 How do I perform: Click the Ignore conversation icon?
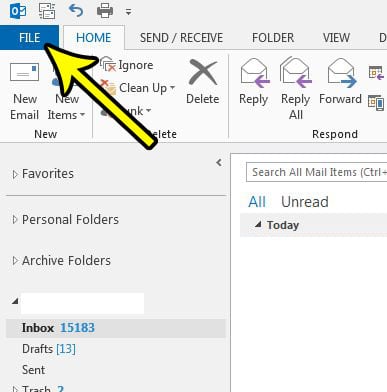tap(108, 64)
